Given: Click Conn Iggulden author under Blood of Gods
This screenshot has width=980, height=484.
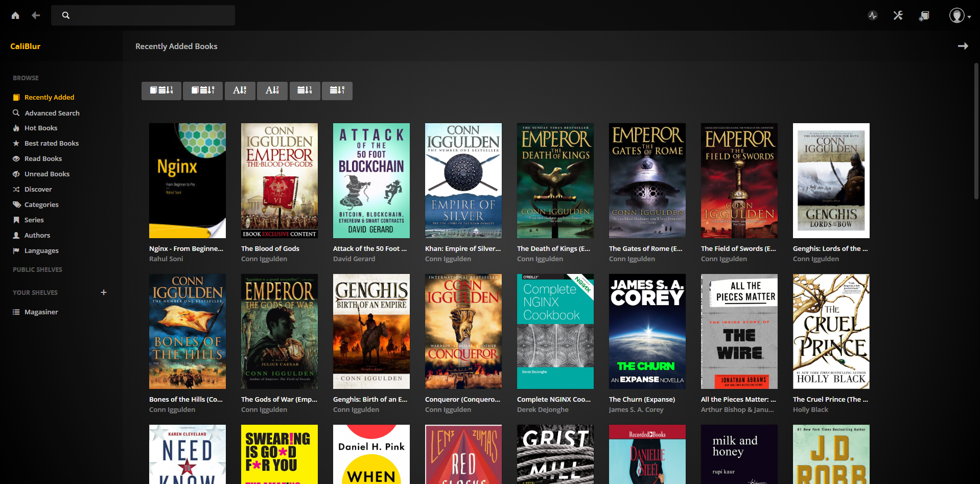Looking at the screenshot, I should 264,259.
